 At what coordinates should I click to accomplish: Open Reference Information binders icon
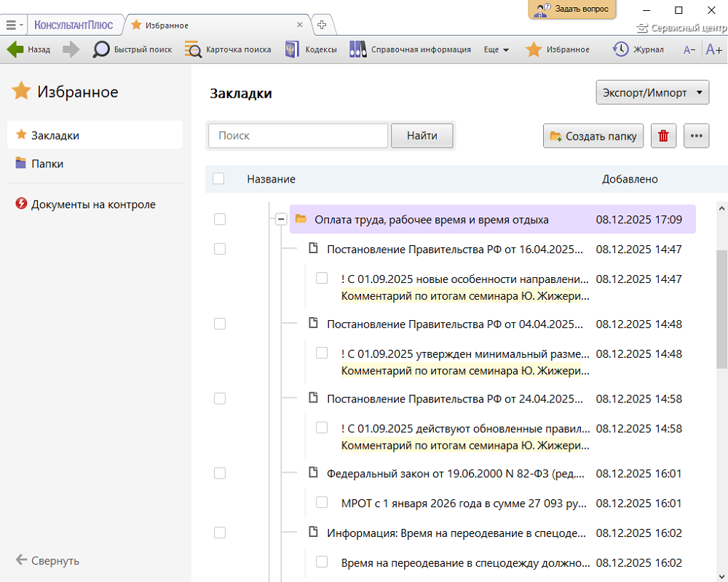(x=357, y=49)
